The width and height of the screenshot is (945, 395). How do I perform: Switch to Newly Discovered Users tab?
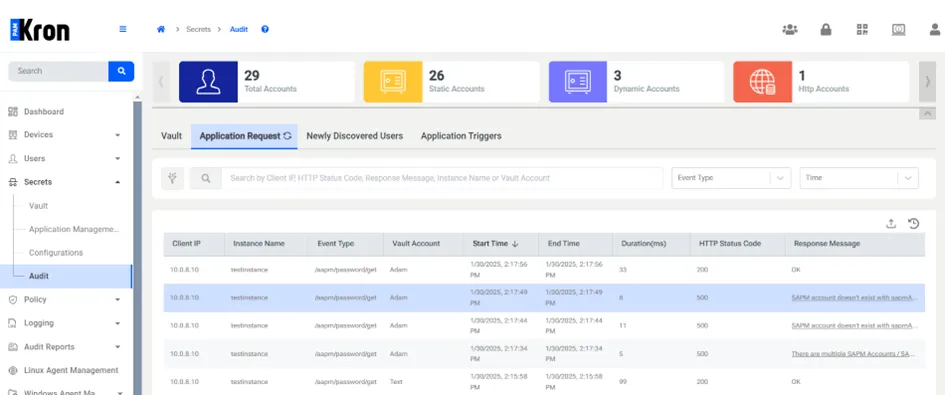pyautogui.click(x=354, y=136)
